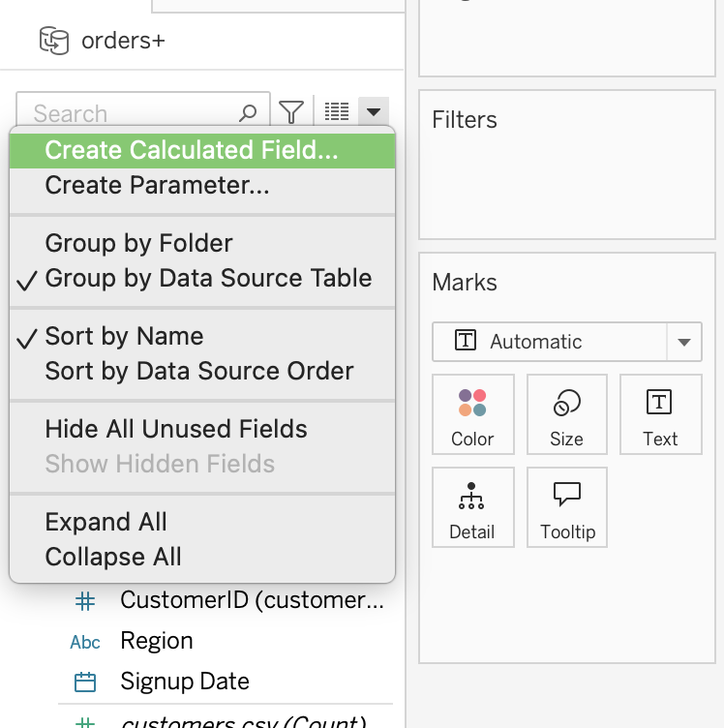Select the Signup Date field
Viewport: 724px width, 728px height.
pyautogui.click(x=184, y=682)
